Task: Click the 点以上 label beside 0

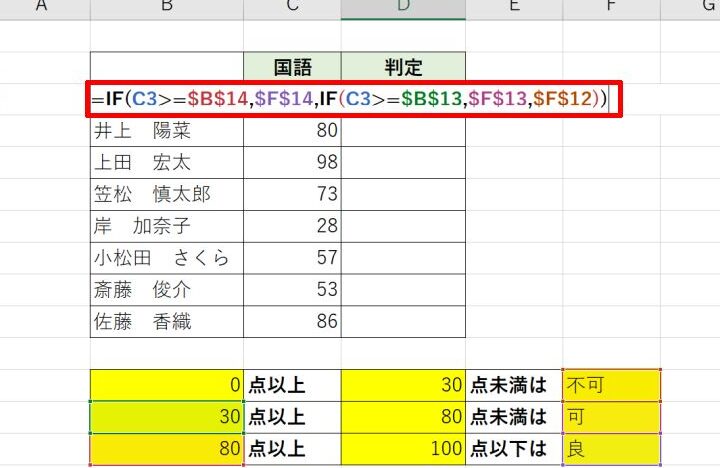Action: (292, 385)
